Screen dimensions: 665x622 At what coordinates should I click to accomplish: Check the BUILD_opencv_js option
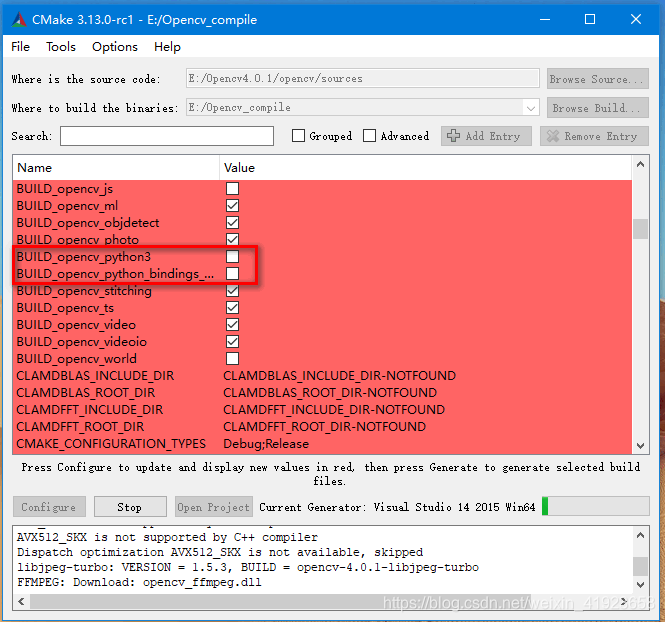click(x=232, y=188)
